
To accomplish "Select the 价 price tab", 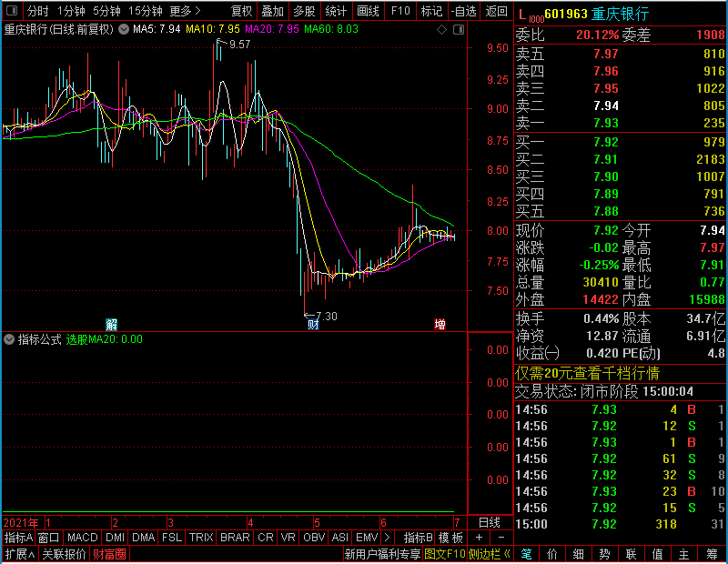I will 552,554.
